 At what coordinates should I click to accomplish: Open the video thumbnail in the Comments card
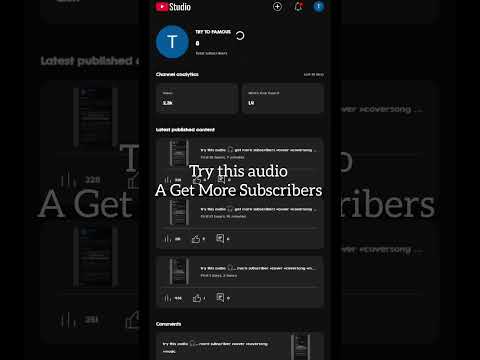pos(301,347)
